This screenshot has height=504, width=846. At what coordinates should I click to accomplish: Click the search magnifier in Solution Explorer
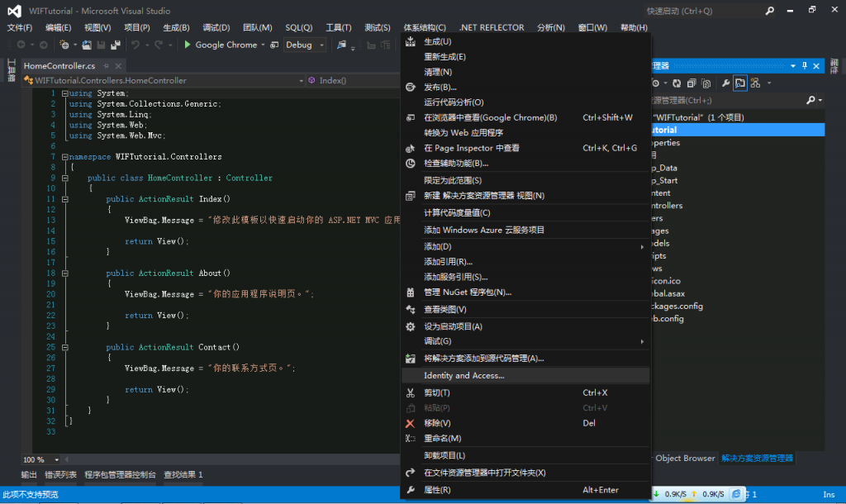pyautogui.click(x=810, y=100)
